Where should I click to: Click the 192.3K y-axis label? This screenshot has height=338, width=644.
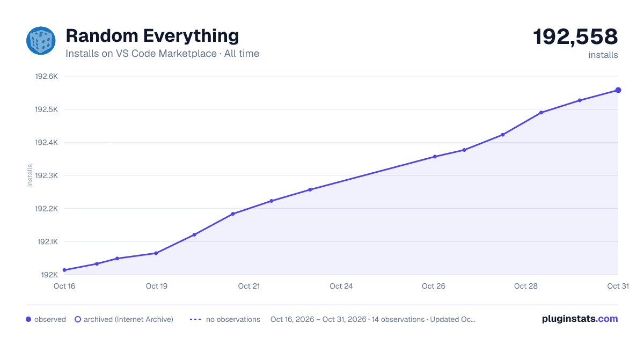tap(46, 175)
